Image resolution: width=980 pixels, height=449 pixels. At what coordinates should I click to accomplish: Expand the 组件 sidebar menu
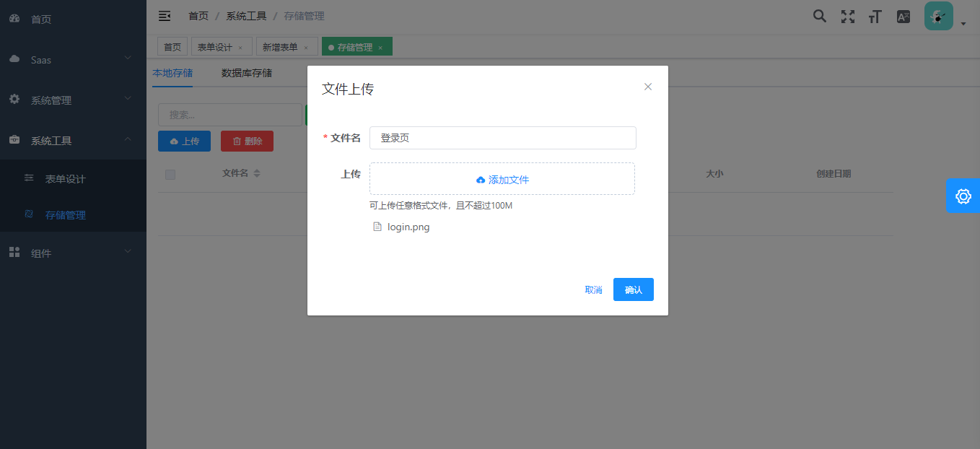[x=73, y=253]
